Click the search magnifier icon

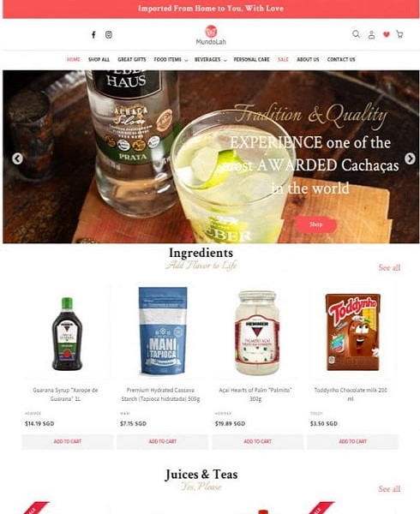pyautogui.click(x=356, y=34)
